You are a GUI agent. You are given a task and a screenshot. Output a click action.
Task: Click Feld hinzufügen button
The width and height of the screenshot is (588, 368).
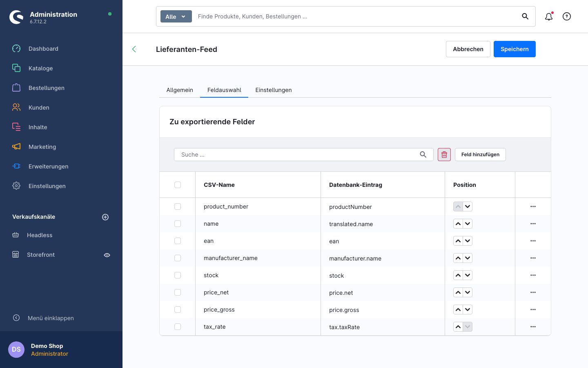[x=480, y=155]
